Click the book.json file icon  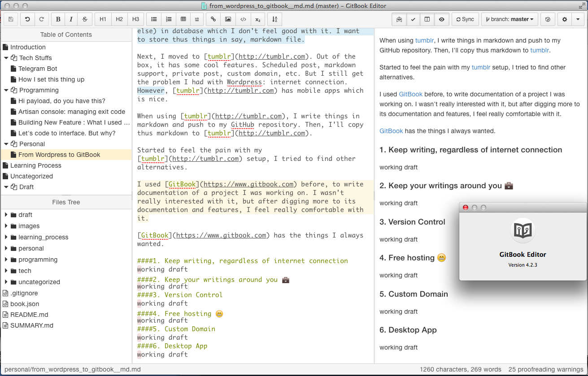tap(5, 304)
